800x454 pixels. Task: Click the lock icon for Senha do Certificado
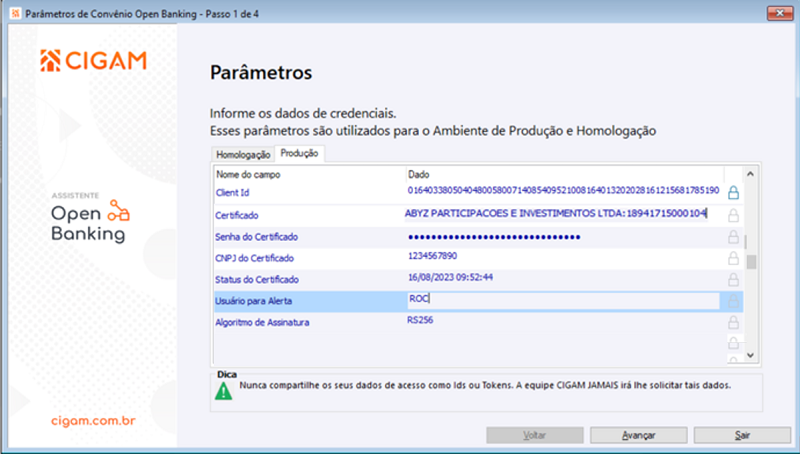[733, 237]
